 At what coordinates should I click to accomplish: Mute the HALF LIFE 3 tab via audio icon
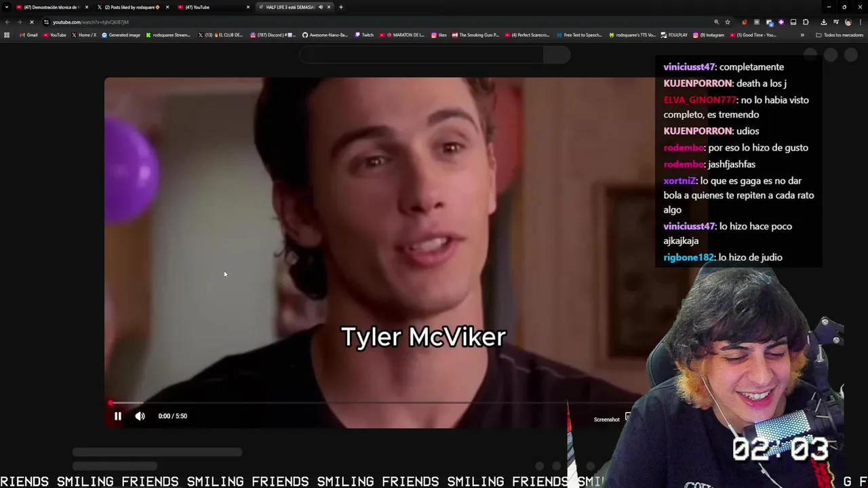321,7
